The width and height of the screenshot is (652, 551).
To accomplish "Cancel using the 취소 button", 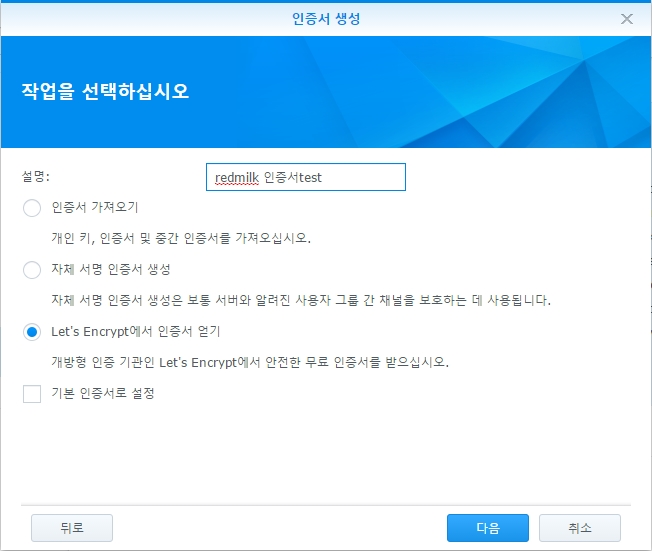I will click(x=580, y=528).
